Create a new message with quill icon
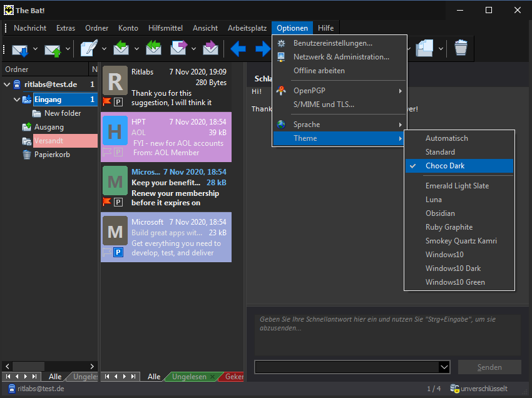Image resolution: width=532 pixels, height=398 pixels. pos(89,48)
